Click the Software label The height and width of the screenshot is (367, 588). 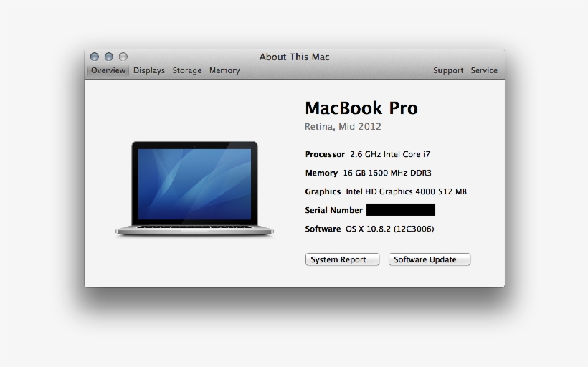(x=323, y=229)
